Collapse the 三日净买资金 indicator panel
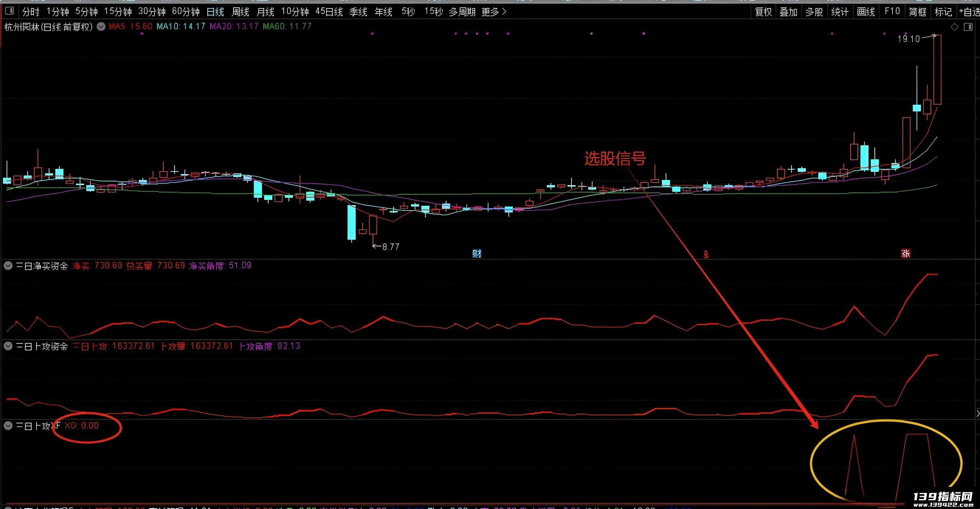This screenshot has width=980, height=509. coord(8,266)
